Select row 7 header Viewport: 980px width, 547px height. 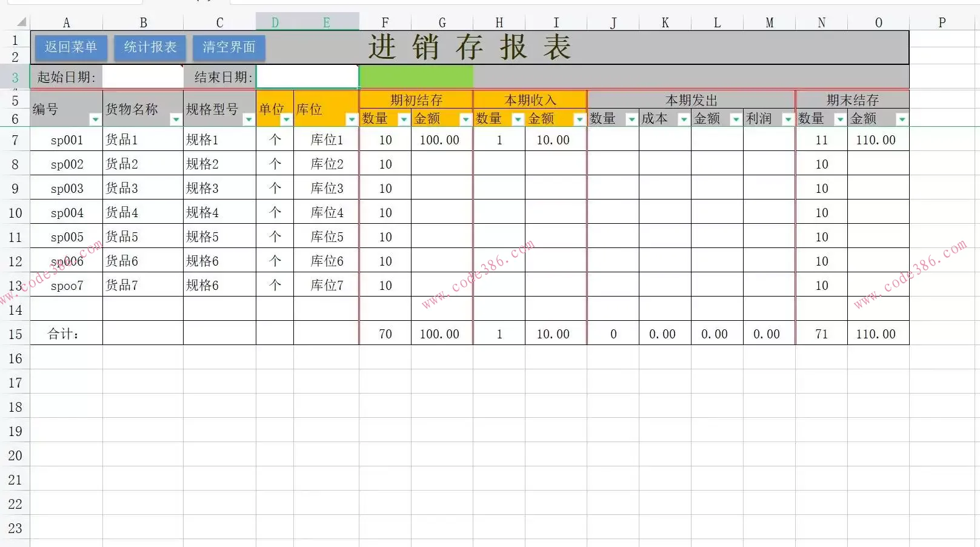coord(15,140)
